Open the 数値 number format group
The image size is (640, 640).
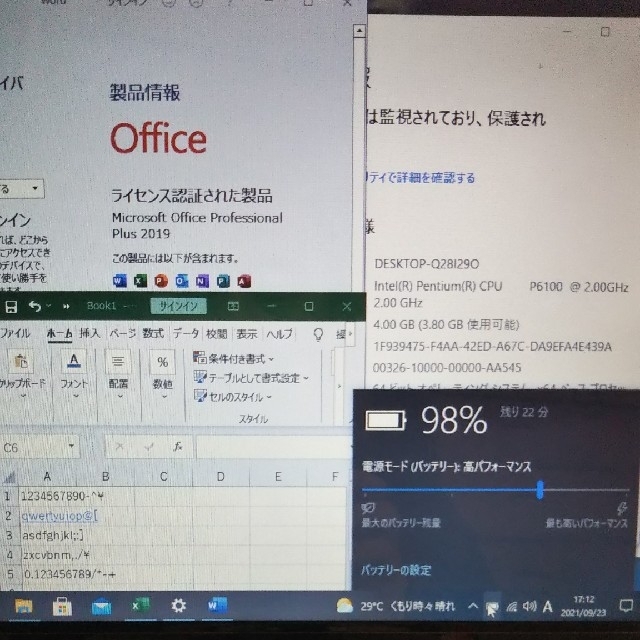[x=162, y=373]
